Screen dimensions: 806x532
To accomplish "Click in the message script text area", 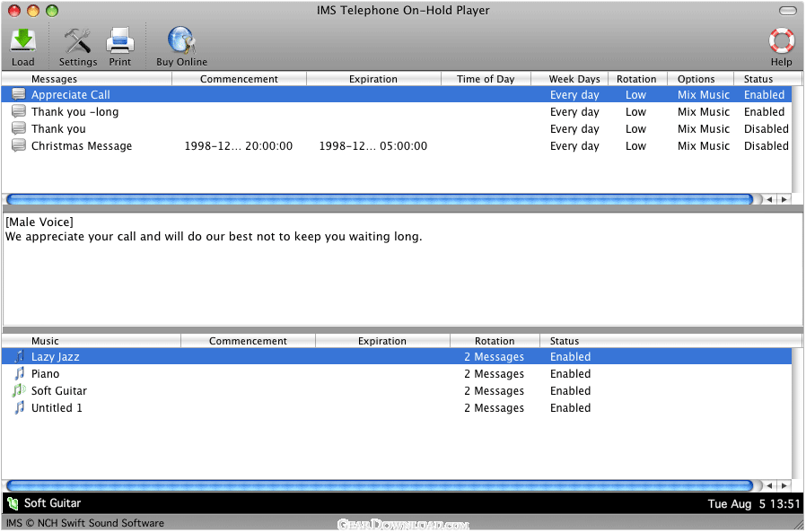I will 402,269.
